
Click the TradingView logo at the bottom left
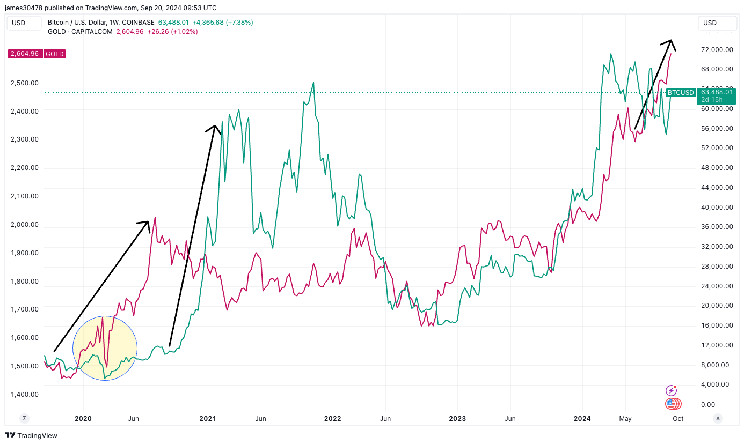[x=32, y=435]
